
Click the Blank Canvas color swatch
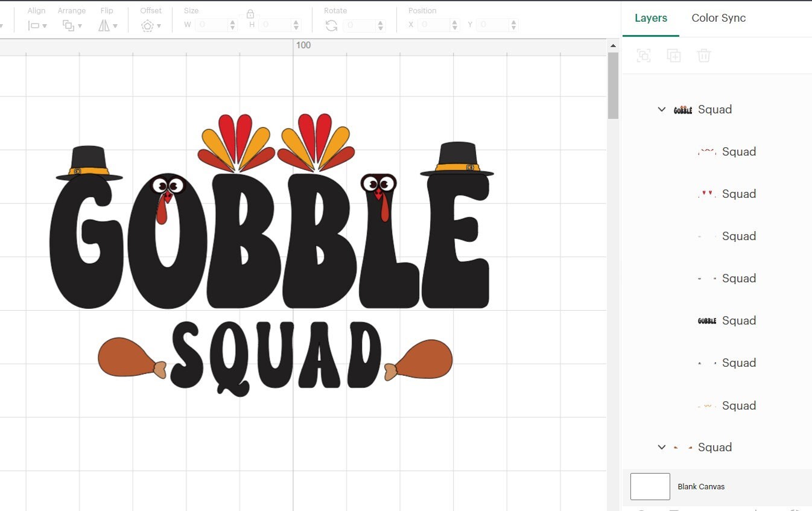tap(650, 486)
